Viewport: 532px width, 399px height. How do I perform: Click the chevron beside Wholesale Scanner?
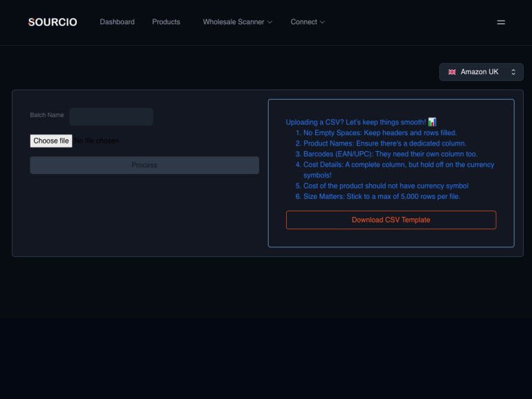[x=270, y=22]
